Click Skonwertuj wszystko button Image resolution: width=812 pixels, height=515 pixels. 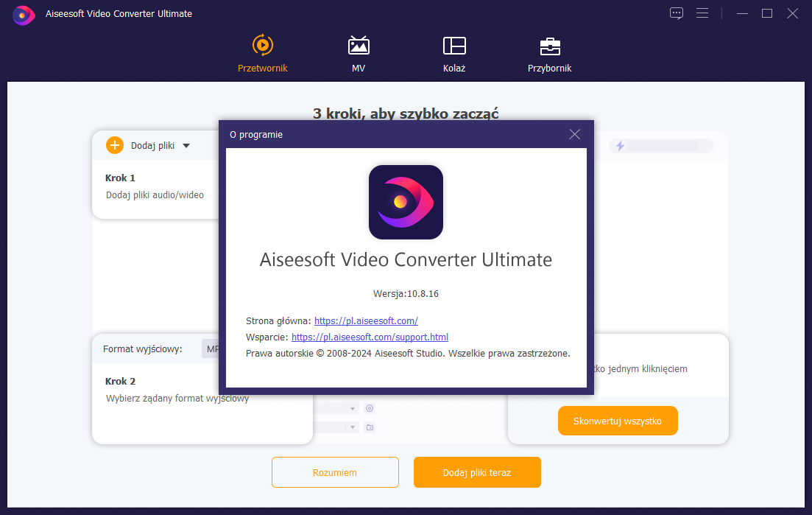[x=618, y=421]
